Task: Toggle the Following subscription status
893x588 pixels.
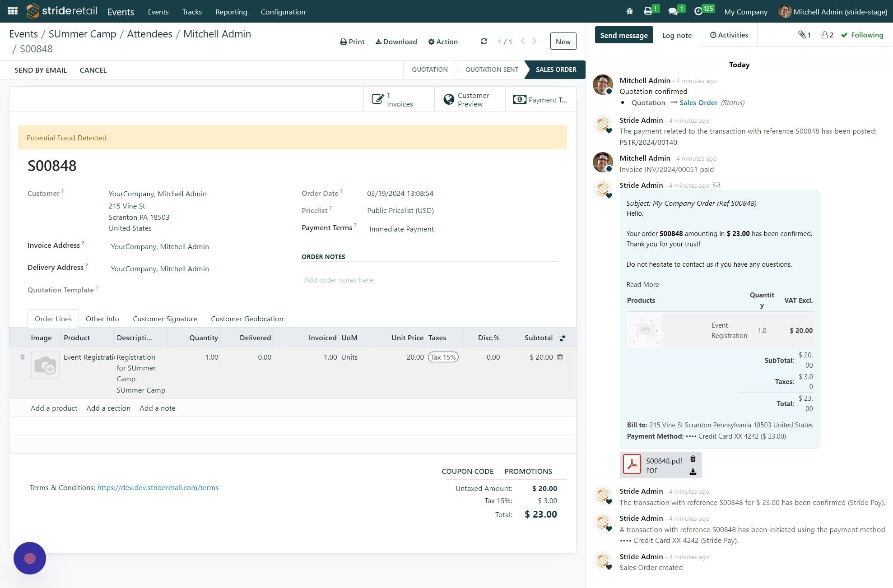Action: coord(862,35)
